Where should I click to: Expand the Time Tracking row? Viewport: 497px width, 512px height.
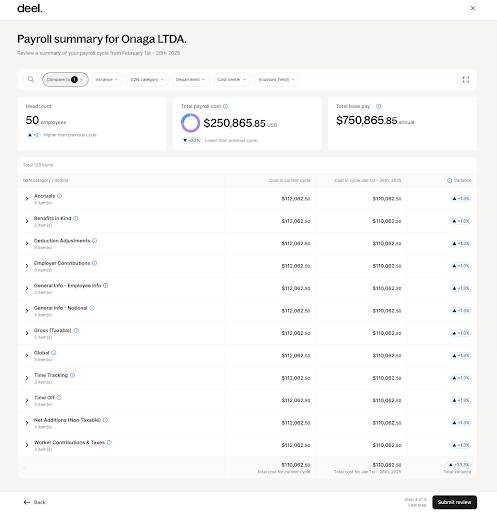point(27,378)
